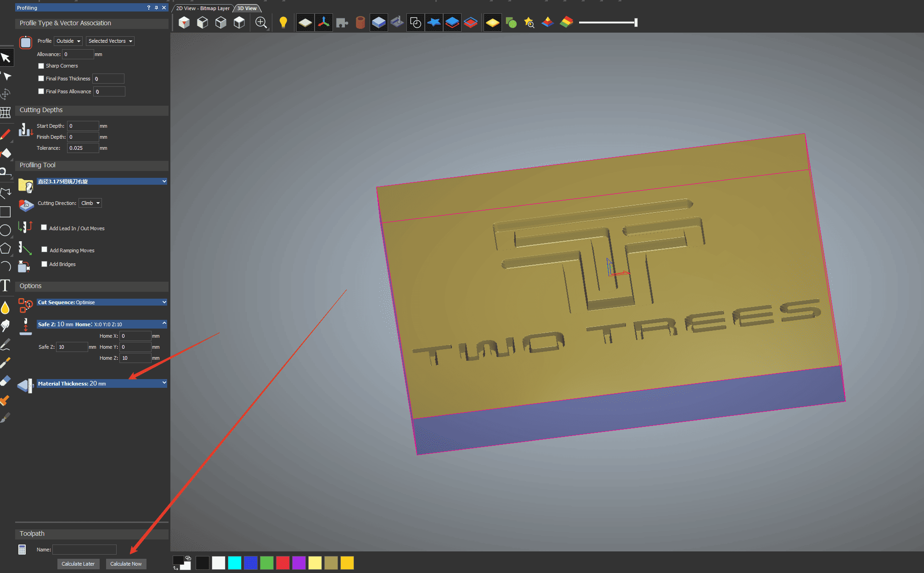Image resolution: width=924 pixels, height=573 pixels.
Task: Expand the profiling tool selection bar
Action: [x=101, y=182]
